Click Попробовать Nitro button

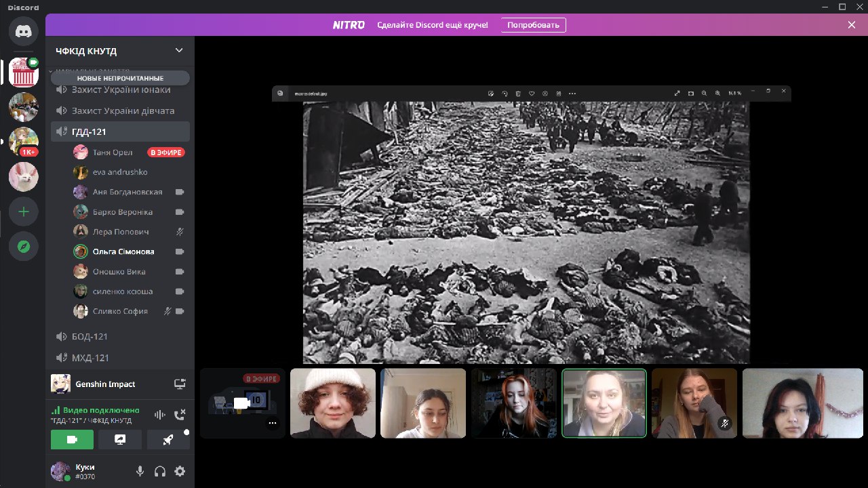533,25
